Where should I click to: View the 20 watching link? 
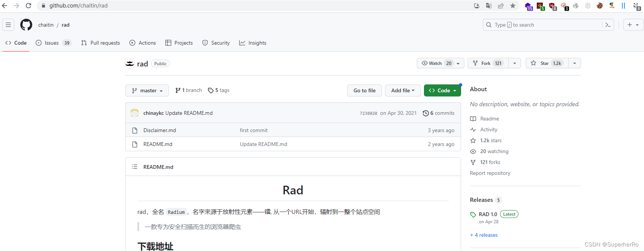click(x=494, y=151)
